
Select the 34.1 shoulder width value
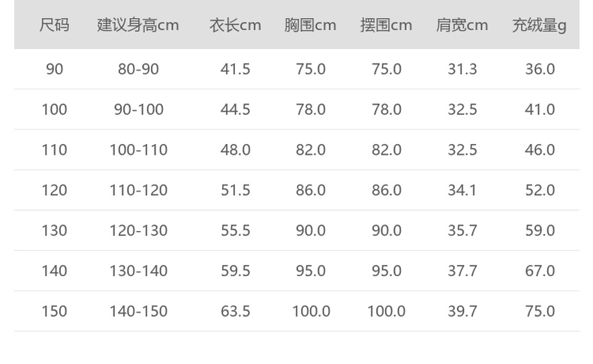click(462, 191)
